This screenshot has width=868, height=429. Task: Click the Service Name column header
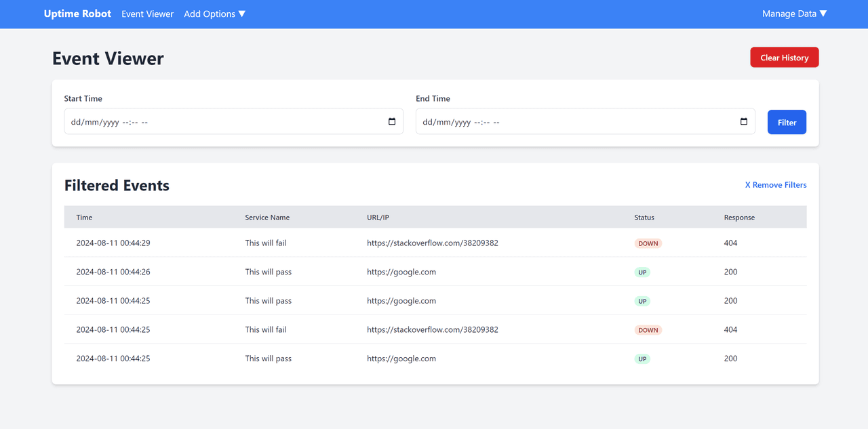pos(267,218)
